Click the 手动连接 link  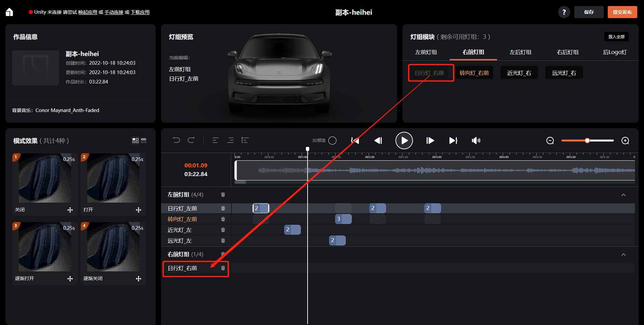click(x=114, y=12)
